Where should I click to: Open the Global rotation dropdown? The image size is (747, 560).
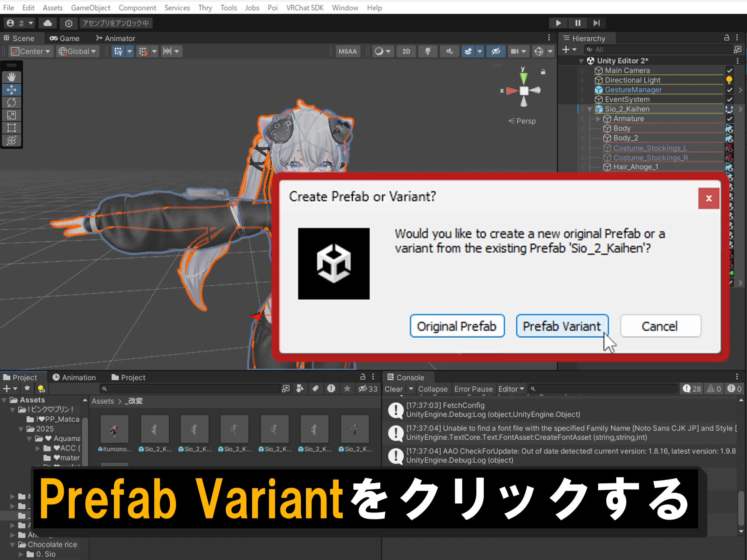pos(78,51)
